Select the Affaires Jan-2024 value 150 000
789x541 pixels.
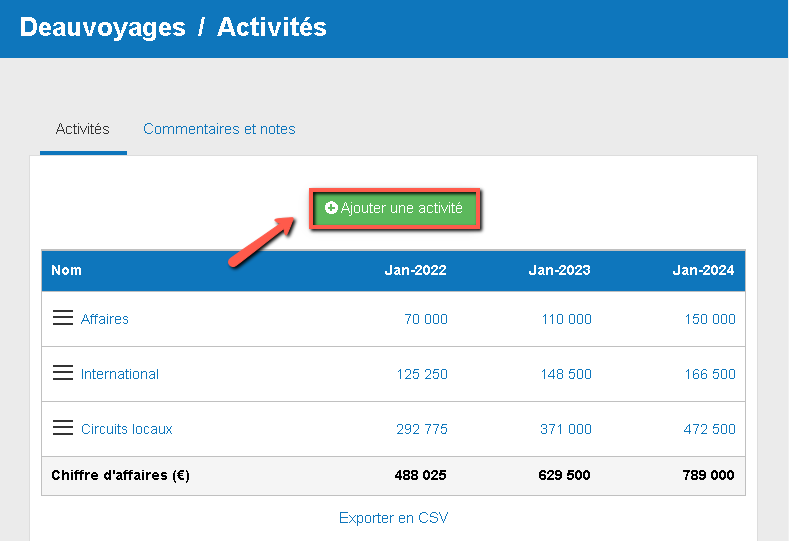pyautogui.click(x=710, y=319)
